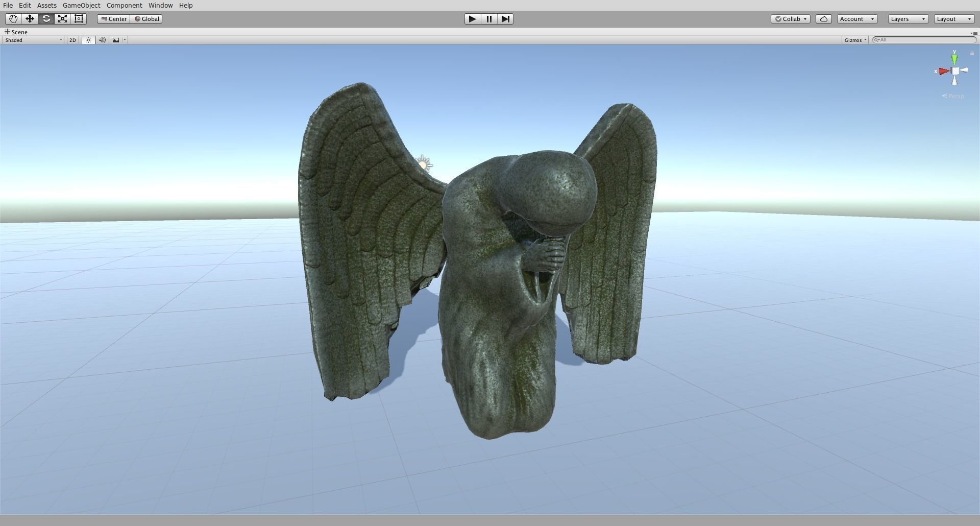This screenshot has width=980, height=526.
Task: Open the Help menu
Action: coord(186,5)
